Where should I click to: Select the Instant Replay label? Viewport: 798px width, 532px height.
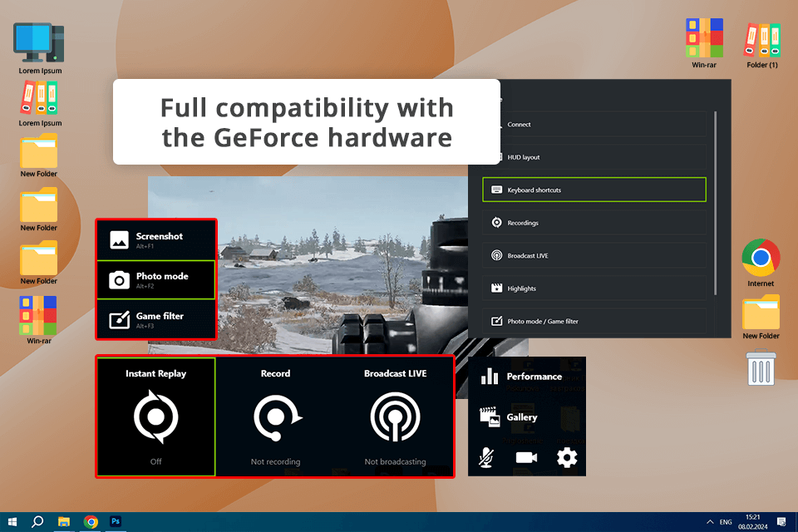(x=155, y=373)
